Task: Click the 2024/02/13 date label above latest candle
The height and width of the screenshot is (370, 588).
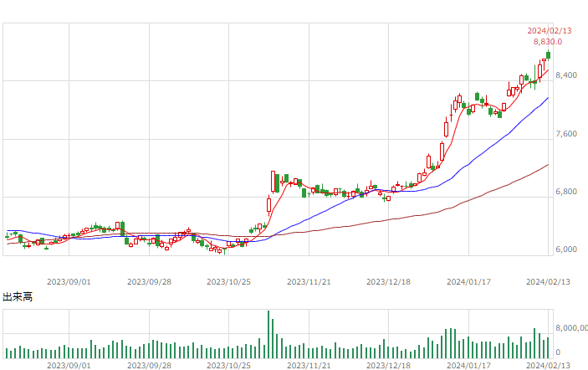Action: (550, 31)
